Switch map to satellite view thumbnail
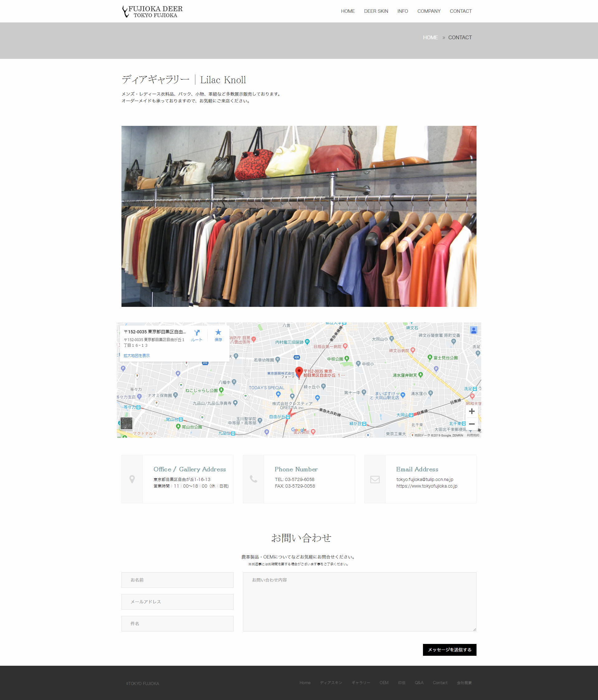Image resolution: width=598 pixels, height=700 pixels. (x=127, y=423)
